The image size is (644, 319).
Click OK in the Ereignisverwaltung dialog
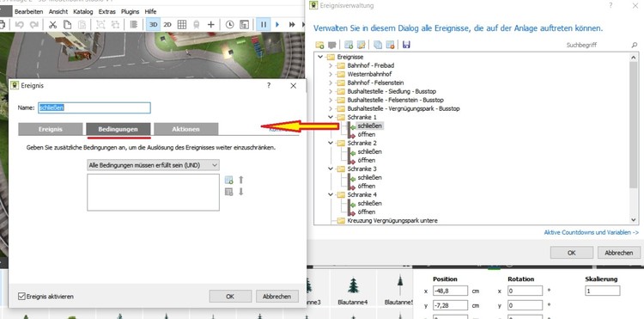(572, 253)
